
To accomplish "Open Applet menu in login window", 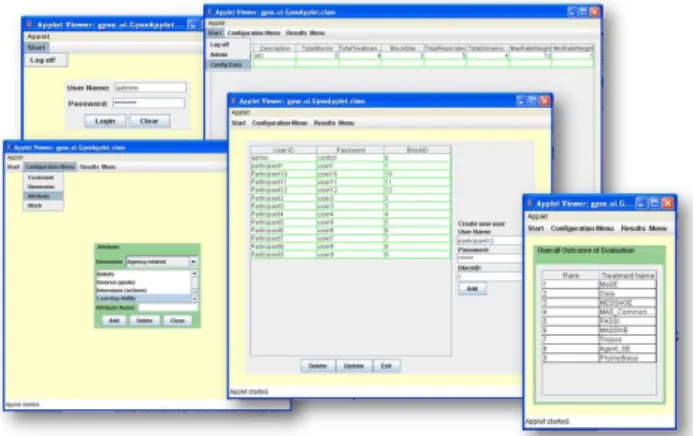I will pos(38,37).
